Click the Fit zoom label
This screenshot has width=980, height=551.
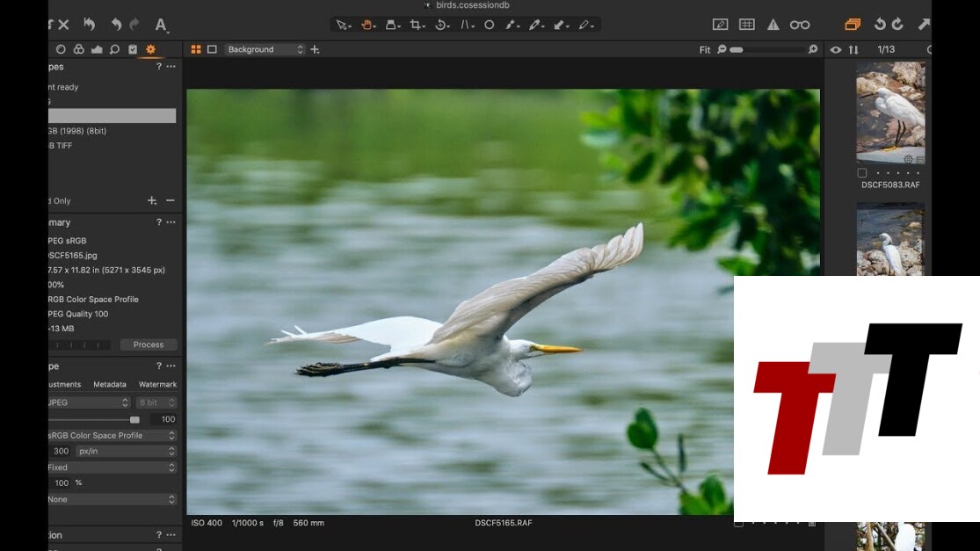[705, 50]
